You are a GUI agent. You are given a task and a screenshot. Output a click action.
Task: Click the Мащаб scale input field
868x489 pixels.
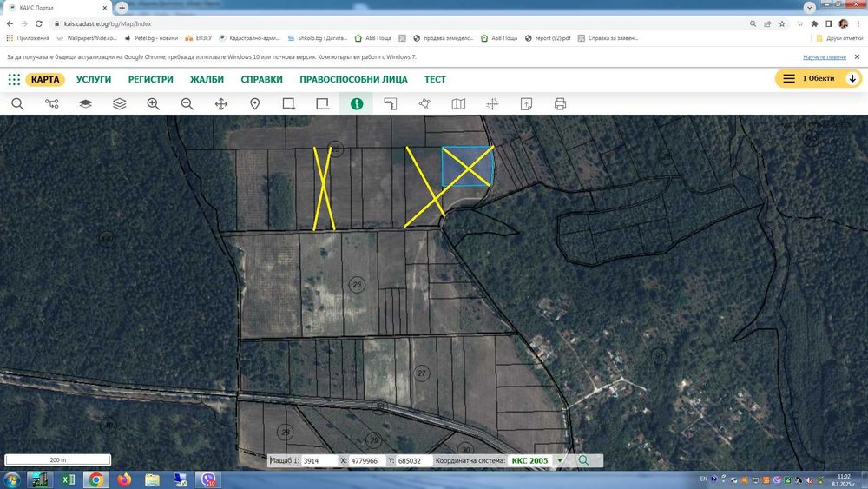pyautogui.click(x=319, y=460)
